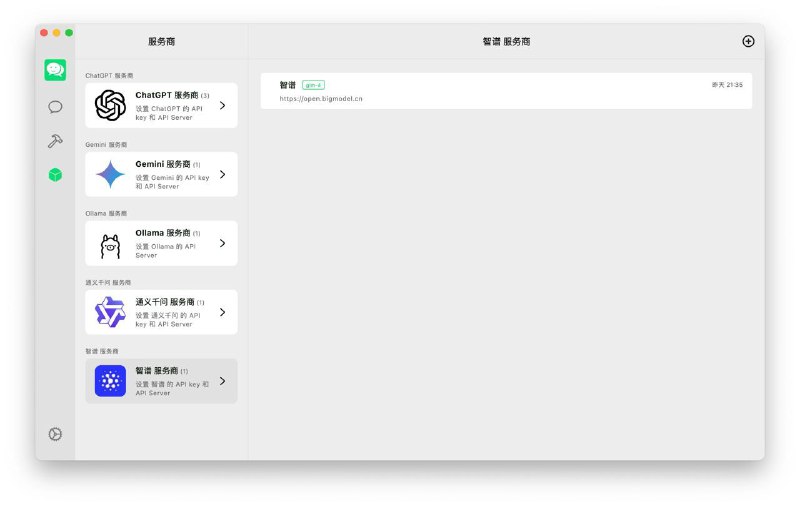Click the 昨天 21:35 timestamp
Viewport: 800px width, 507px height.
pos(727,85)
